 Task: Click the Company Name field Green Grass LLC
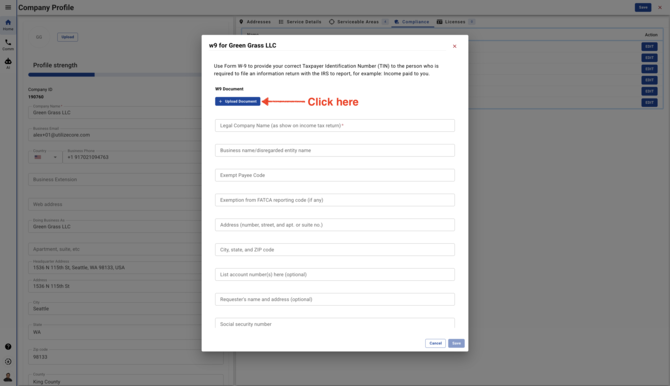click(x=115, y=112)
